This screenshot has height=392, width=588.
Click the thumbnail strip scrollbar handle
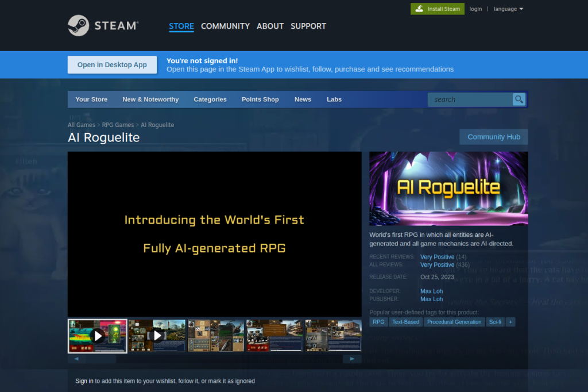pos(101,359)
